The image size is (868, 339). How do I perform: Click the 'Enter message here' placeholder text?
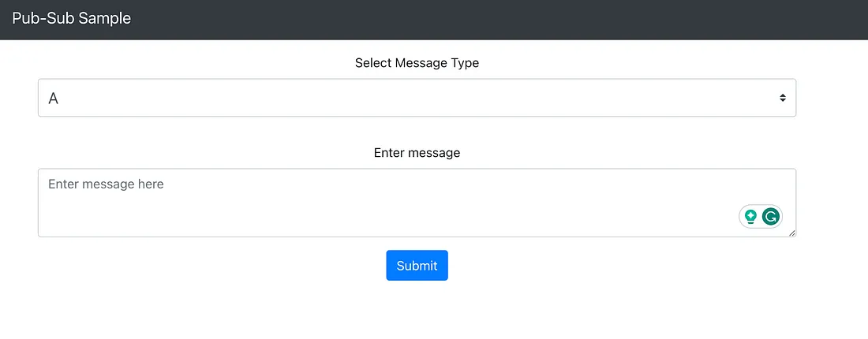[106, 184]
